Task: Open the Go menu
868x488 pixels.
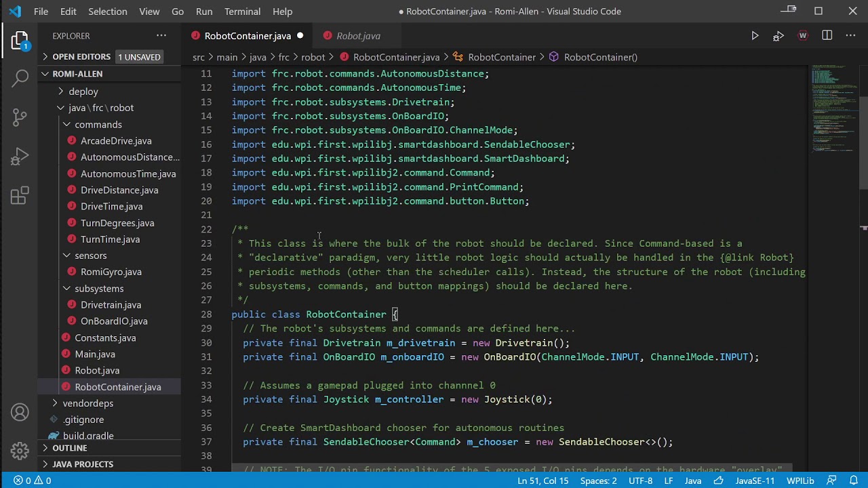Action: pos(178,12)
